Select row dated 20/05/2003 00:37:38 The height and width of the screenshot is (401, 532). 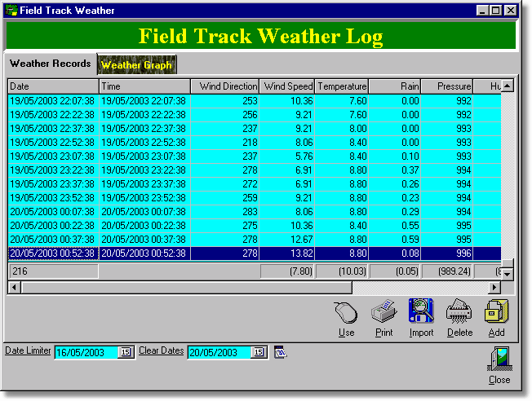255,240
